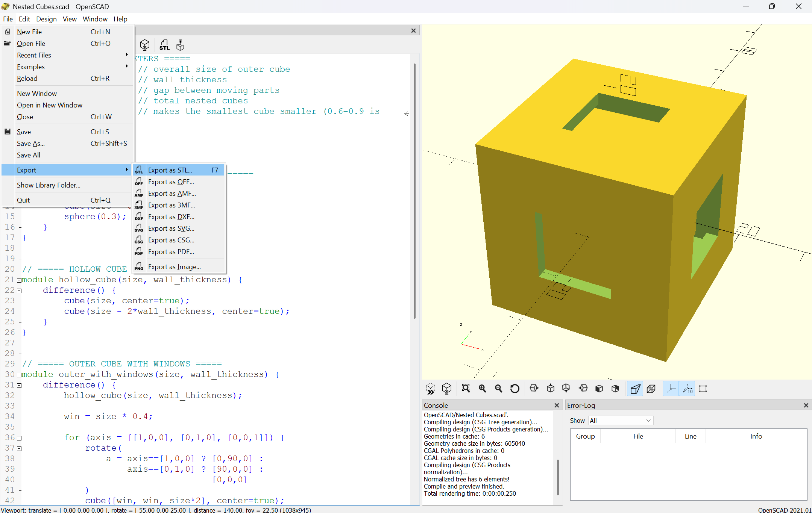
Task: Toggle the Show Axes viewport button
Action: 671,388
